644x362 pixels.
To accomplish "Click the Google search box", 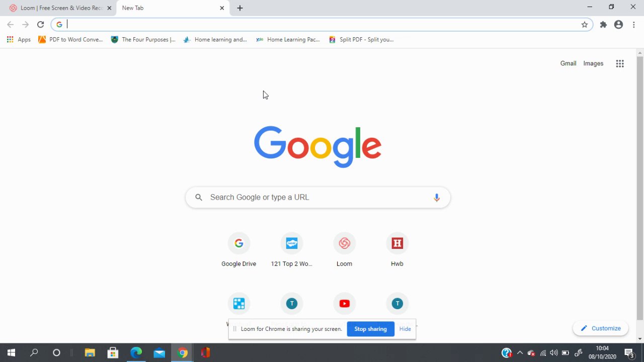I will click(x=318, y=198).
